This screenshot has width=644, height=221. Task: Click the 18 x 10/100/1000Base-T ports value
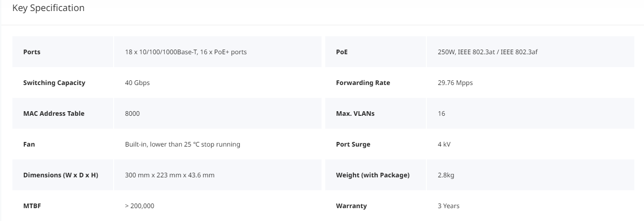(x=186, y=52)
